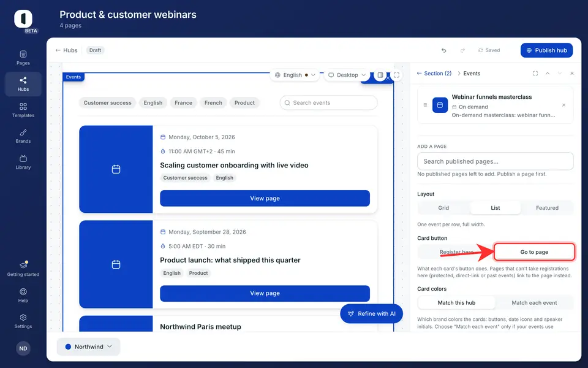Filter events by Customer success tag
The image size is (588, 368).
coord(107,103)
